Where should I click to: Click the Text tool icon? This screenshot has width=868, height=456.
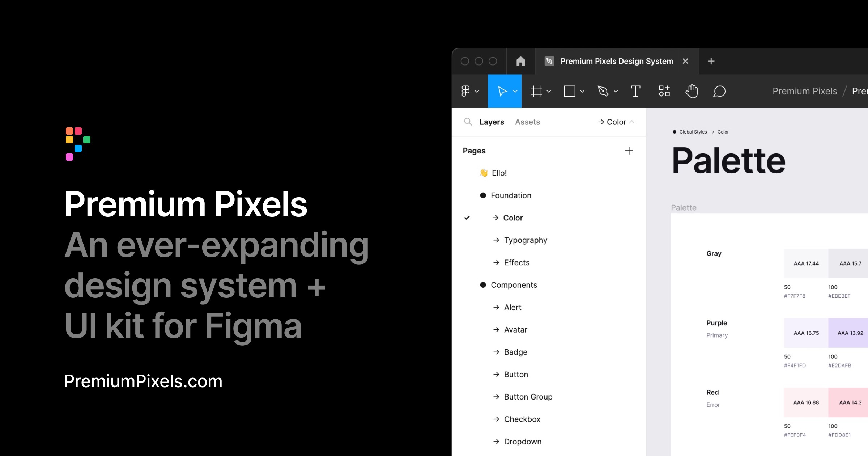(635, 91)
